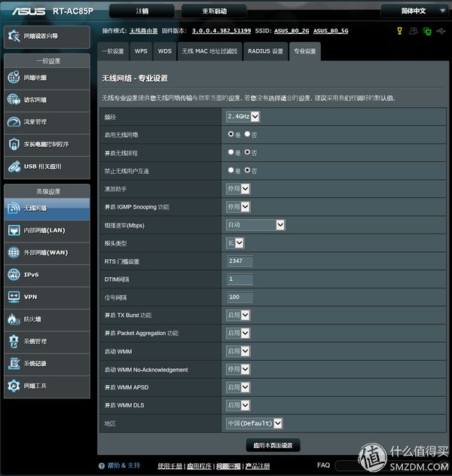Open the Firewall icon
This screenshot has height=476, width=452.
click(15, 319)
